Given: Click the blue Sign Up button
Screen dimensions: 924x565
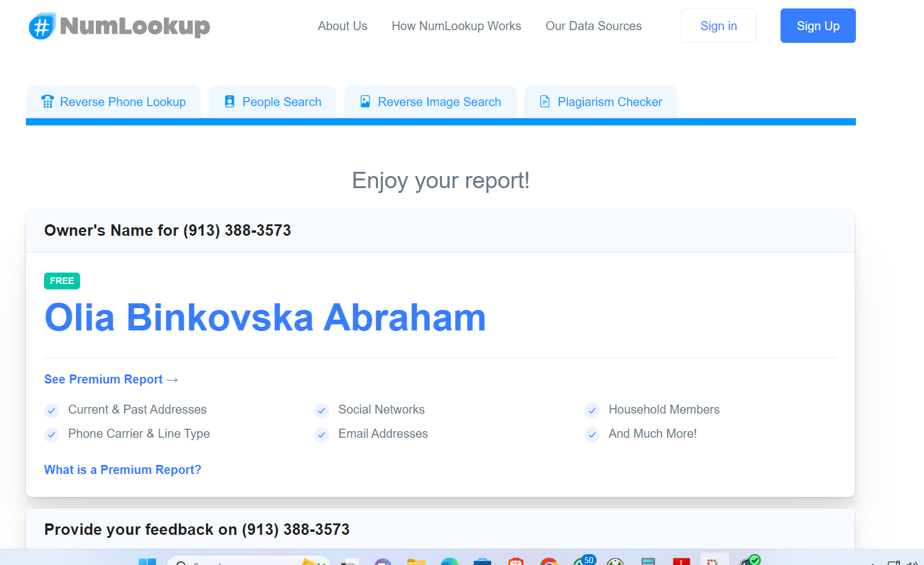Looking at the screenshot, I should 818,26.
